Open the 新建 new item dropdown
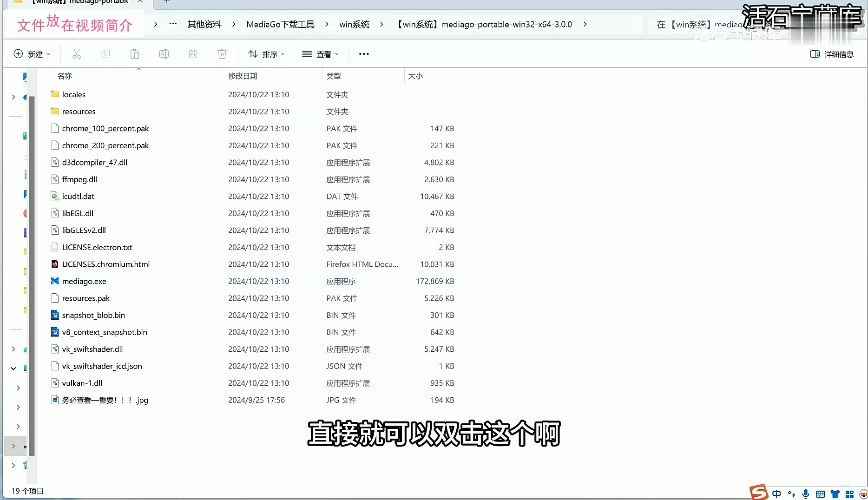868x500 pixels. (32, 54)
